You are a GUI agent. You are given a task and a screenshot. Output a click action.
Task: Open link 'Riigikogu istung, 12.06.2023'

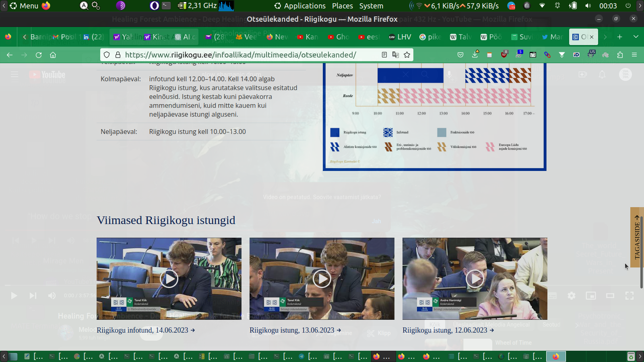tap(448, 330)
